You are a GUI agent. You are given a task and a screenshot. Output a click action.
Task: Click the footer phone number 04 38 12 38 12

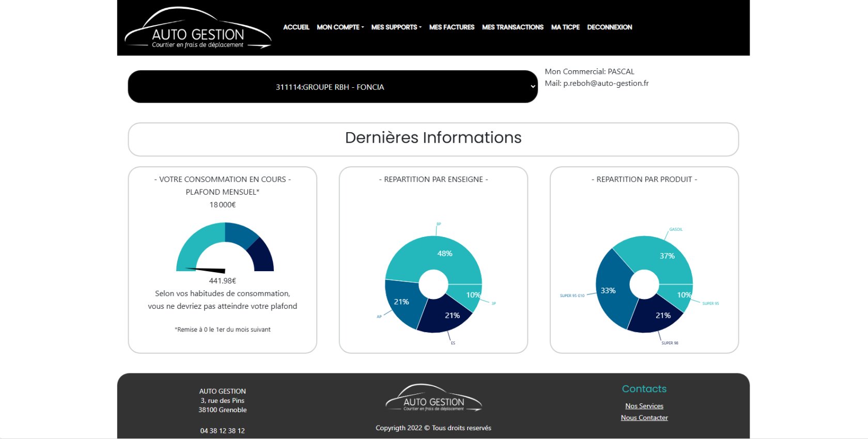click(x=222, y=431)
